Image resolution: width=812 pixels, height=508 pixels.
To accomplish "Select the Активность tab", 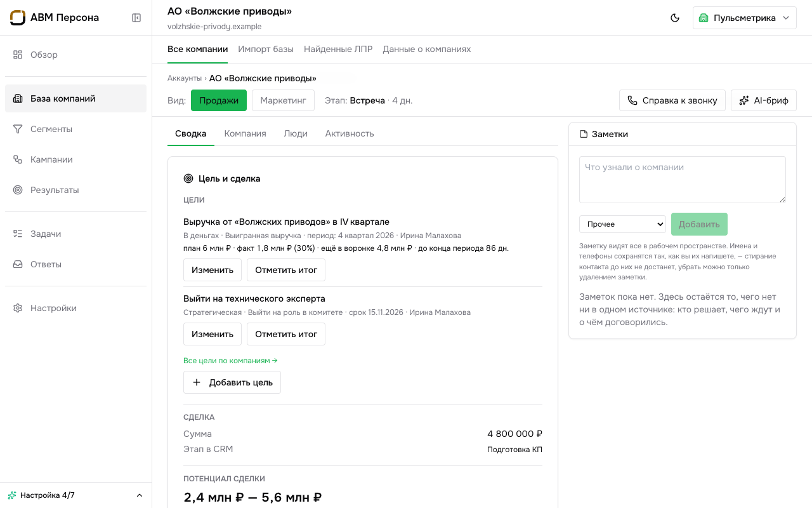I will coord(350,133).
